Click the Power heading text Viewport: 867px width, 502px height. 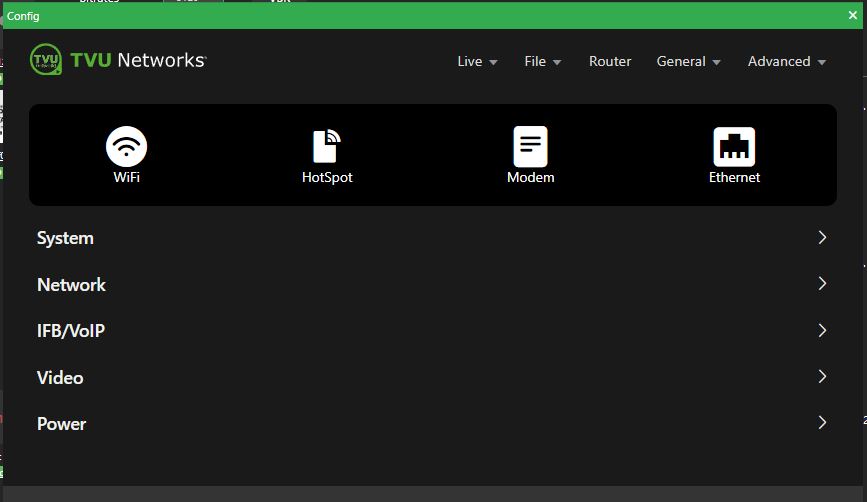click(x=61, y=424)
